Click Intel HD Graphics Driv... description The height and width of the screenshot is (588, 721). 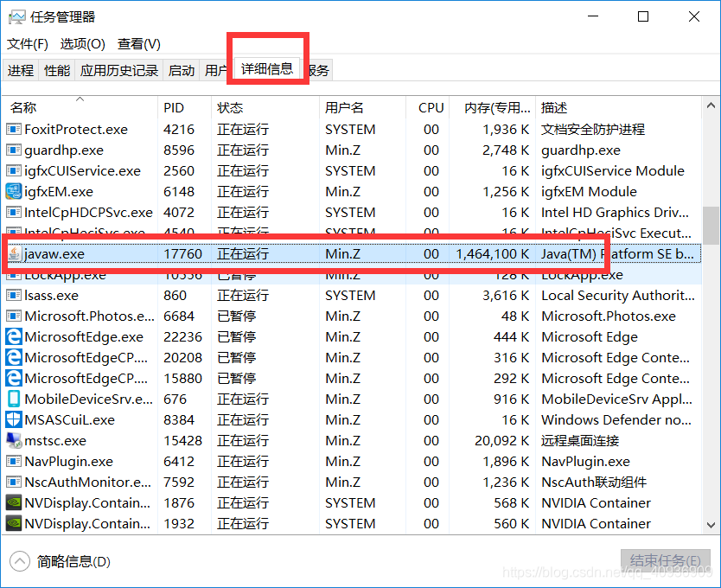tap(615, 212)
